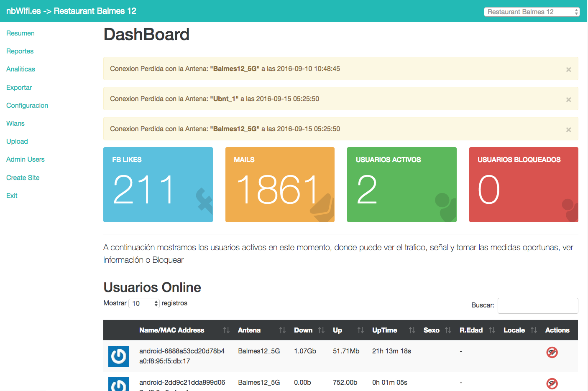Close Balmes12_5G alert from 2016-09-15

click(x=568, y=129)
